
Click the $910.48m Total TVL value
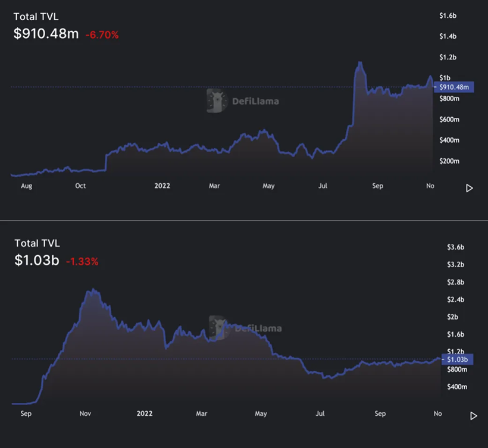(46, 33)
